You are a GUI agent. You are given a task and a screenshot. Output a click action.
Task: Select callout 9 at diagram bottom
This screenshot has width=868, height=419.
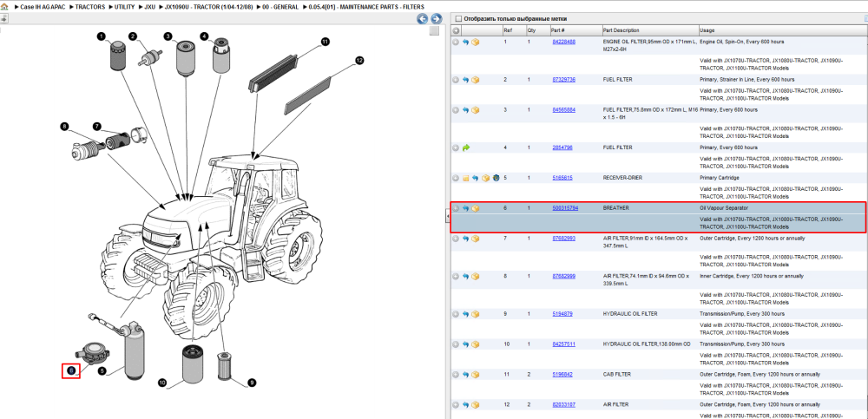252,383
